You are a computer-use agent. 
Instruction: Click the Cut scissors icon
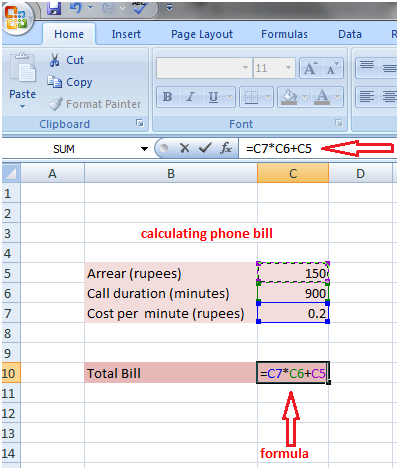coord(54,60)
